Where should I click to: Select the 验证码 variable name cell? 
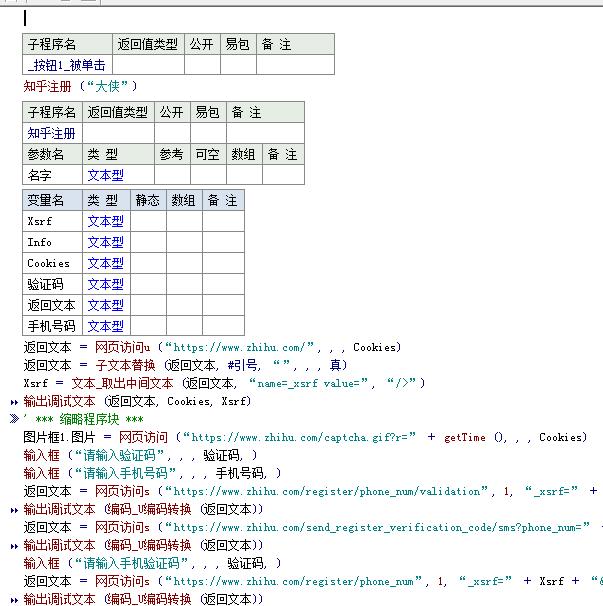point(53,284)
